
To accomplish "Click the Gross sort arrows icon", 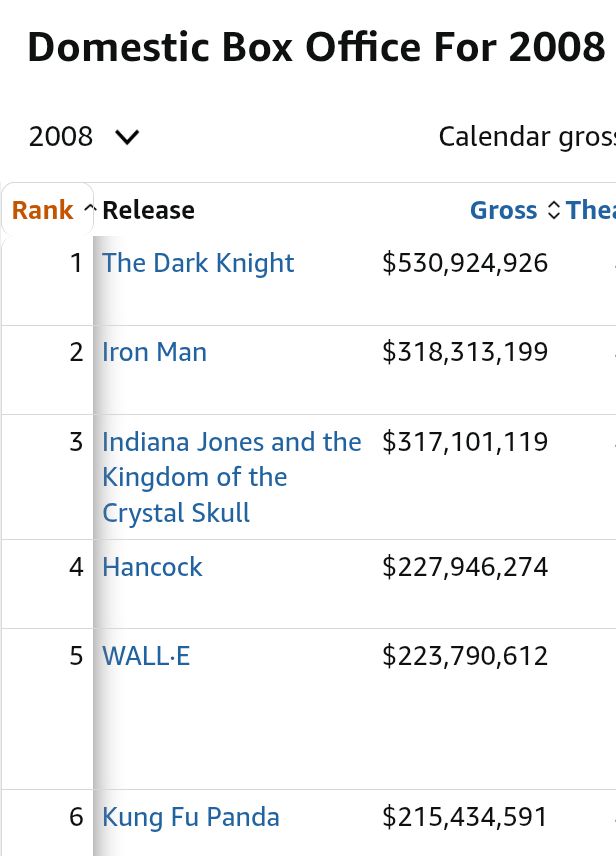I will pyautogui.click(x=554, y=210).
